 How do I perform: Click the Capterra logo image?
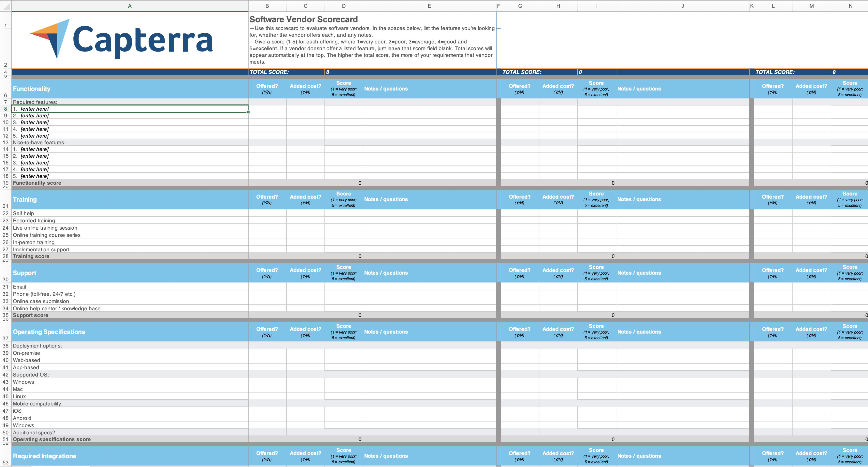(x=122, y=39)
